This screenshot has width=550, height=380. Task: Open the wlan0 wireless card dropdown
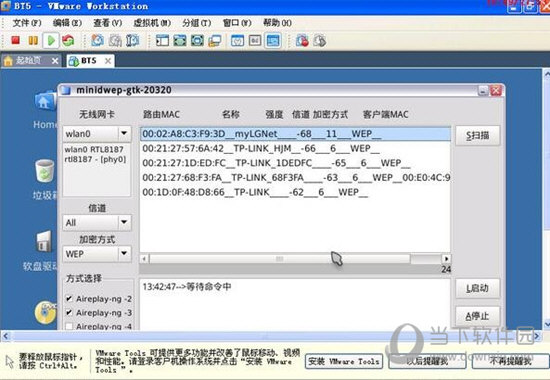[x=124, y=133]
